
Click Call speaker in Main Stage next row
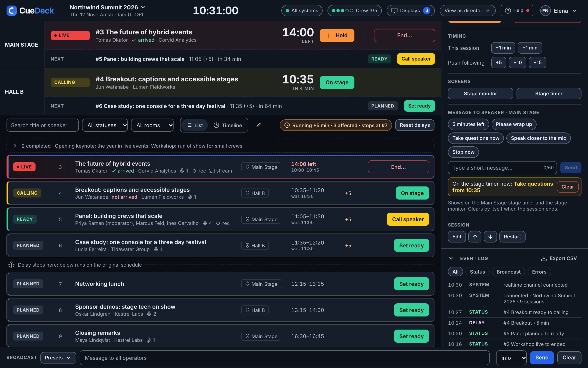point(416,59)
